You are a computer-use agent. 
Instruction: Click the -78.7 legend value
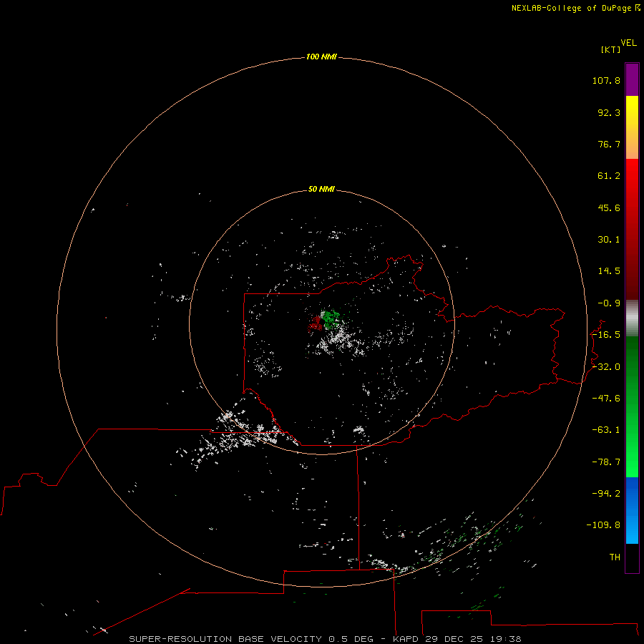tap(606, 462)
